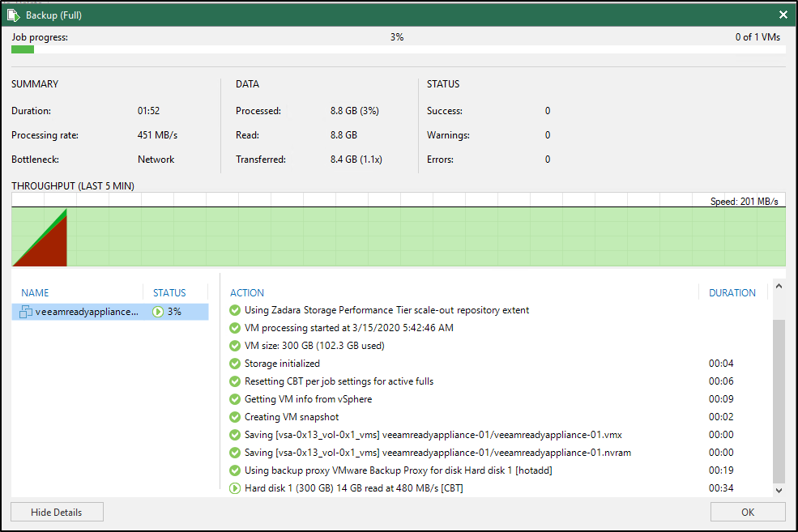Click success checkmark for VM processing started row
This screenshot has width=798, height=532.
pyautogui.click(x=235, y=328)
